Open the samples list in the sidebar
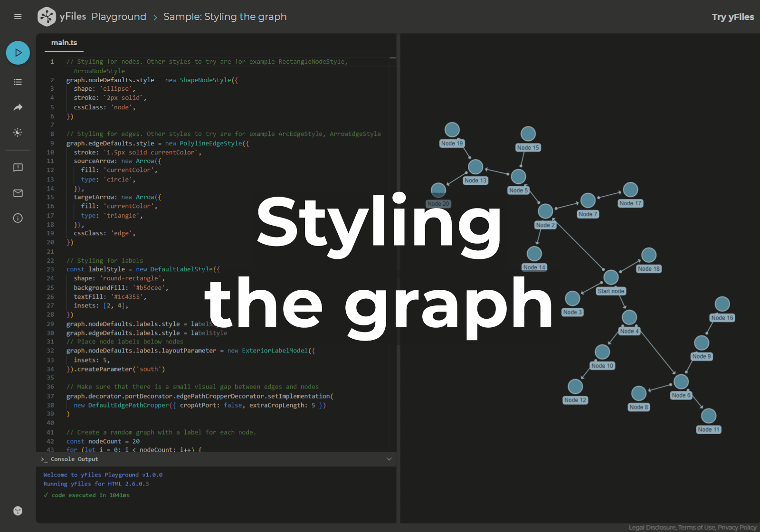Viewport: 760px width, 532px height. coord(18,82)
